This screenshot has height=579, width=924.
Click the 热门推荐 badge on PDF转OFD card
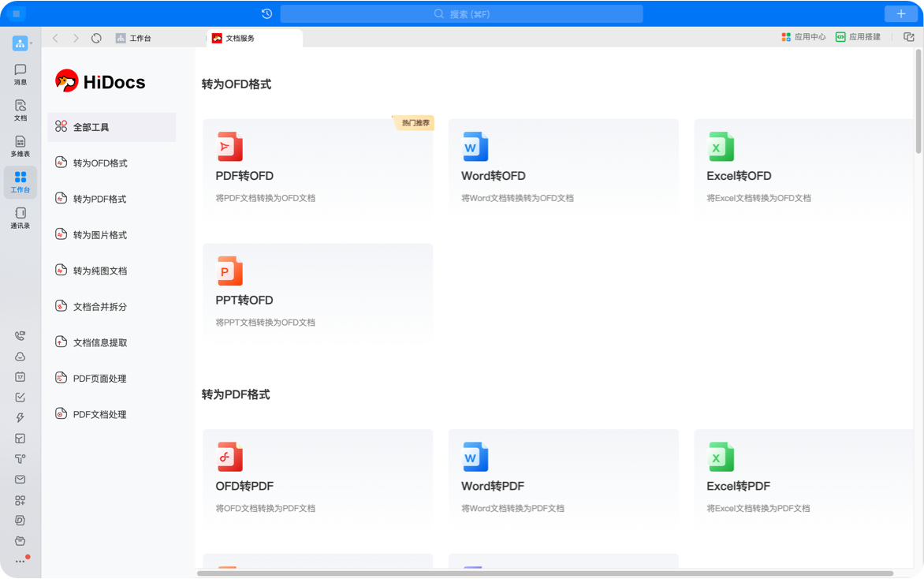414,122
